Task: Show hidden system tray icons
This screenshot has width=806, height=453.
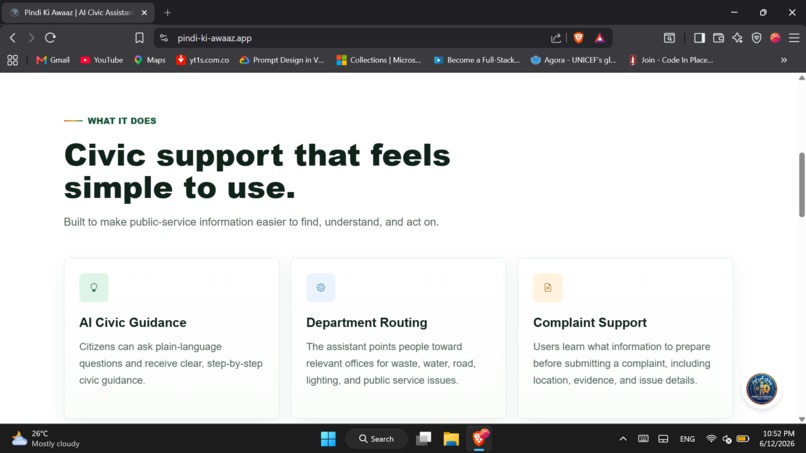Action: click(x=623, y=439)
